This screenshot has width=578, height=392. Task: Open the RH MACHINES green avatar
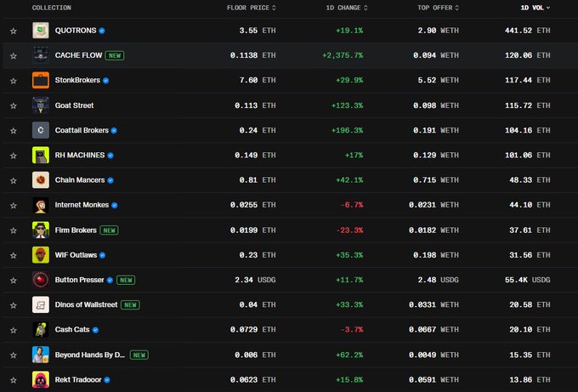tap(41, 155)
